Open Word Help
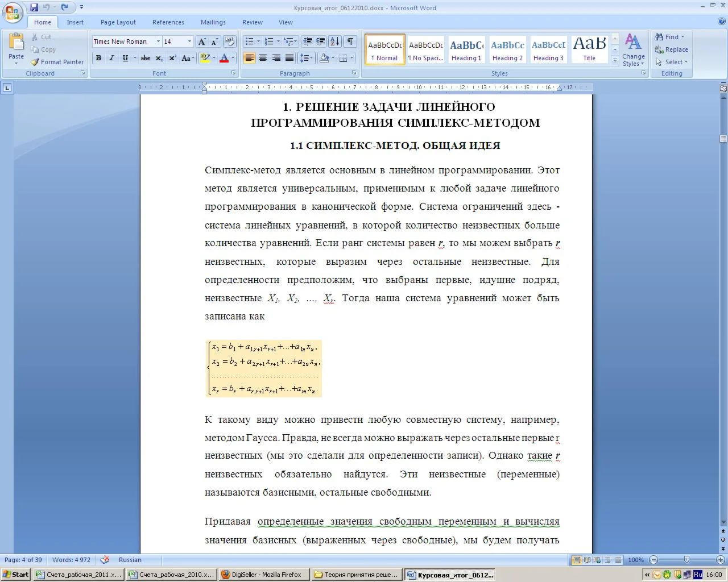Viewport: 728px width, 582px height. pyautogui.click(x=722, y=22)
